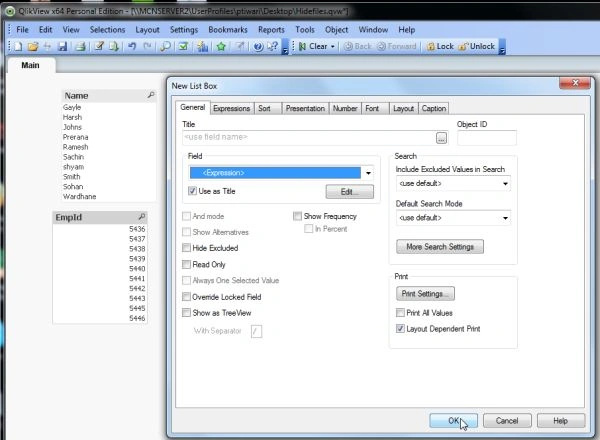Viewport: 600px width, 440px height.
Task: Click the New Document toolbar icon
Action: 18,46
